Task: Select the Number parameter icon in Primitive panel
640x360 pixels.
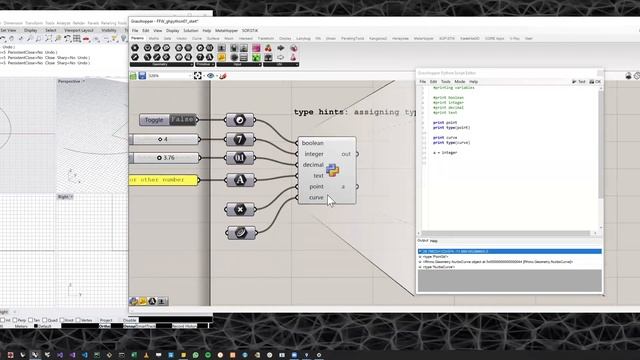Action: tap(209, 48)
